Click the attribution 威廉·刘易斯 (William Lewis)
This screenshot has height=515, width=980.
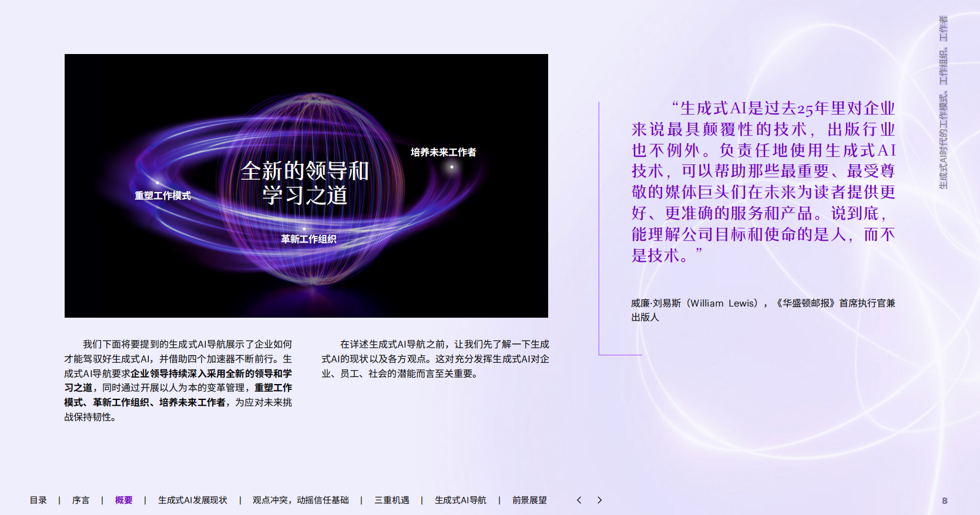[763, 310]
